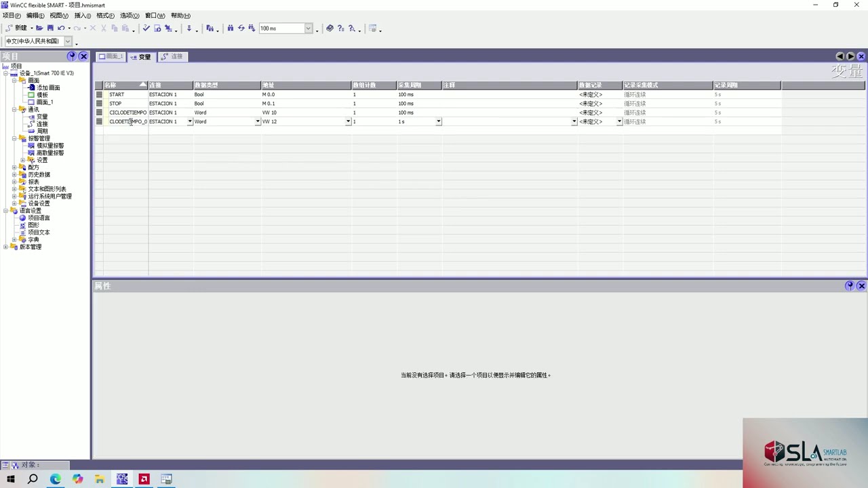The height and width of the screenshot is (488, 868).
Task: Click the 数据记录 column header
Action: point(600,85)
